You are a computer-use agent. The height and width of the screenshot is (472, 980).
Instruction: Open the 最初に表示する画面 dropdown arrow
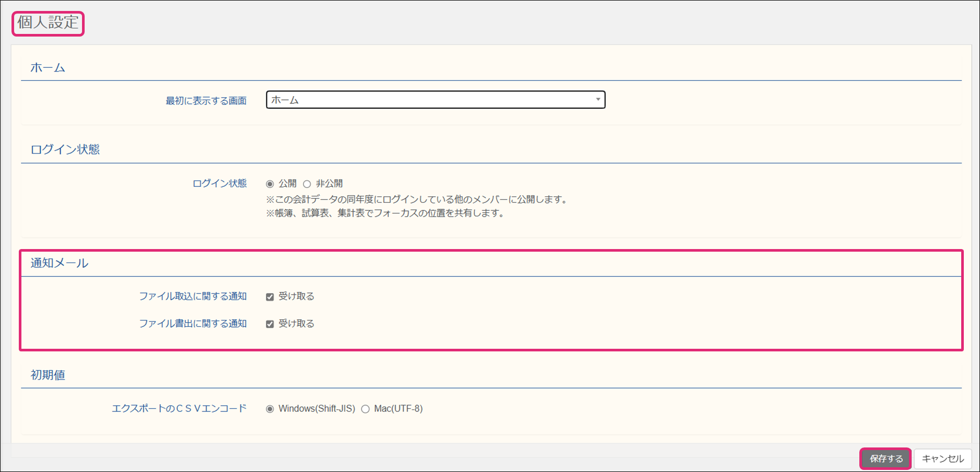point(598,100)
